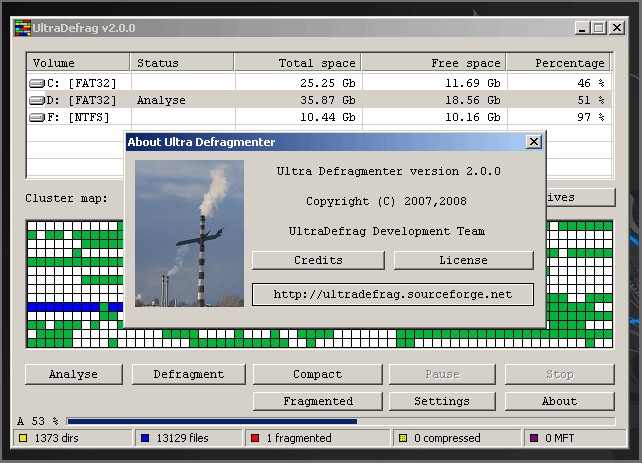This screenshot has width=642, height=463.
Task: Close the UltraDefrag main window
Action: 617,28
